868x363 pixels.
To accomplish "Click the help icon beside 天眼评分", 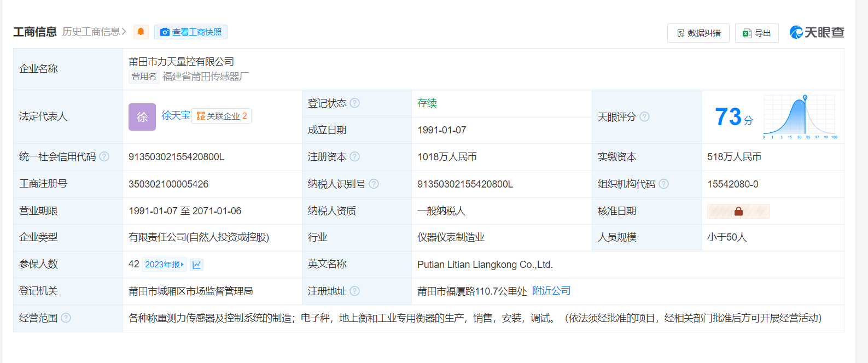I will coord(645,116).
